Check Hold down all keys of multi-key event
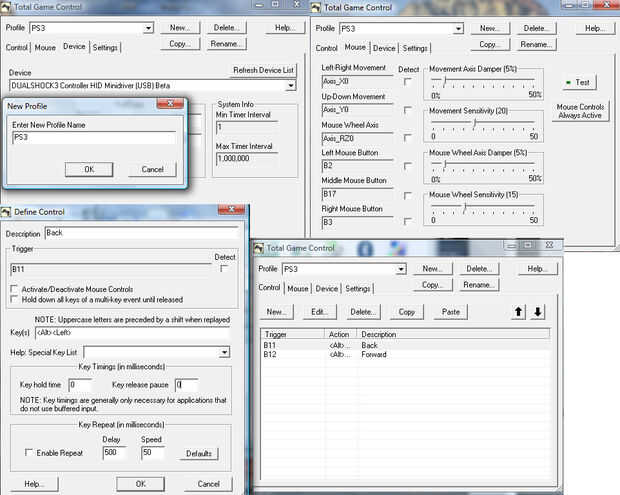The image size is (620, 495). coord(14,299)
